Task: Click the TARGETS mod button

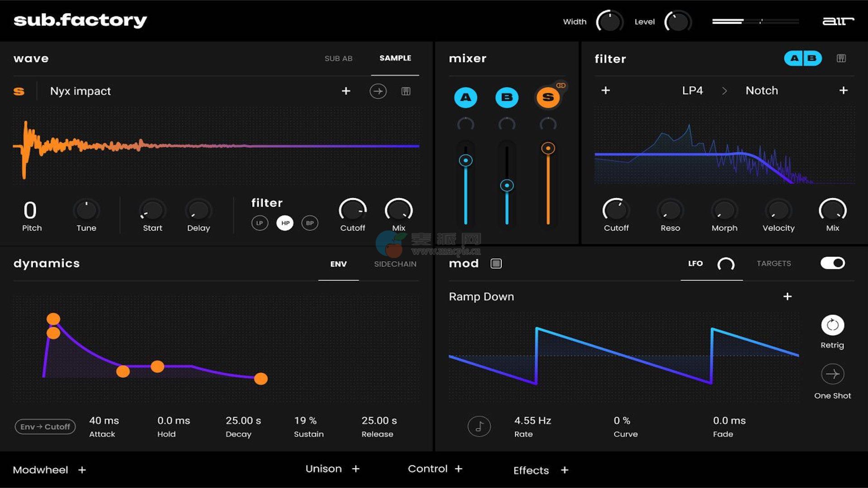Action: (x=774, y=263)
